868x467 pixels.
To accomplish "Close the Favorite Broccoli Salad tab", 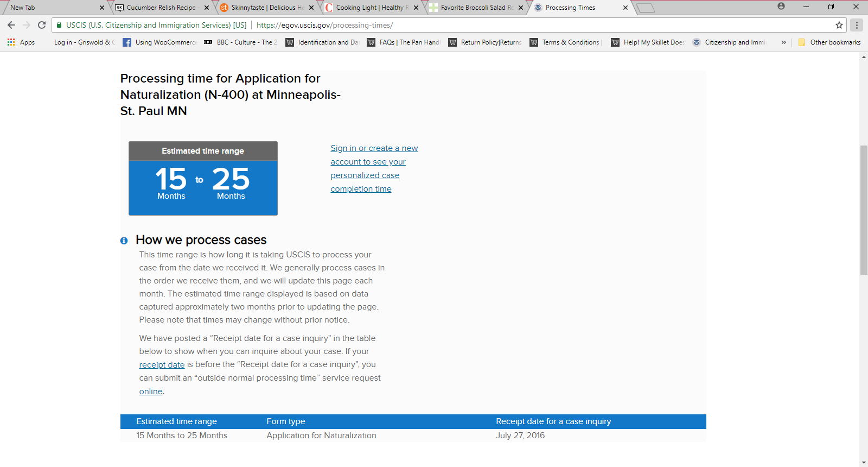I will pos(521,8).
